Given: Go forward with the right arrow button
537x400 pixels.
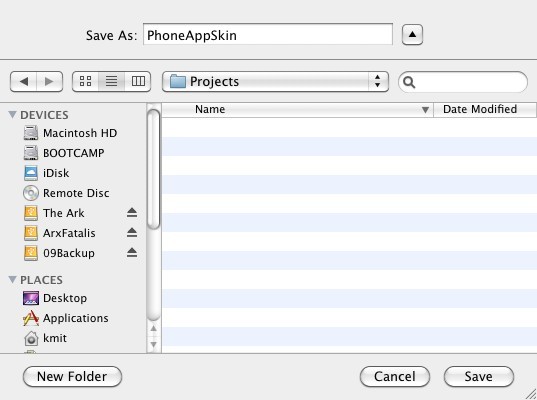Looking at the screenshot, I should [x=49, y=82].
